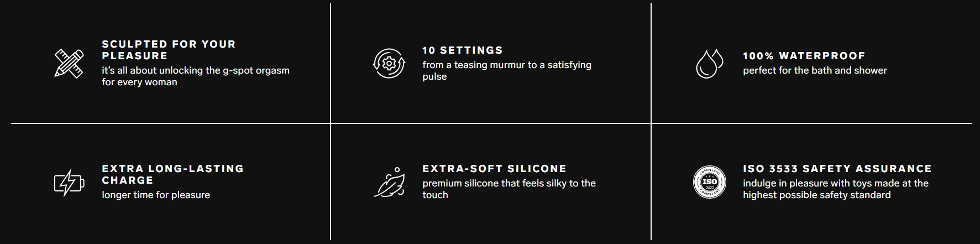The image size is (980, 244).
Task: Open the "100% Waterproof" heading
Action: (804, 56)
